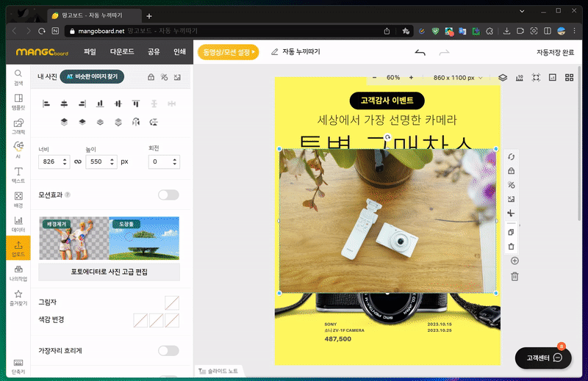The height and width of the screenshot is (381, 588).
Task: Click 포토에디터로 사진 고급 편집 button
Action: tap(109, 272)
